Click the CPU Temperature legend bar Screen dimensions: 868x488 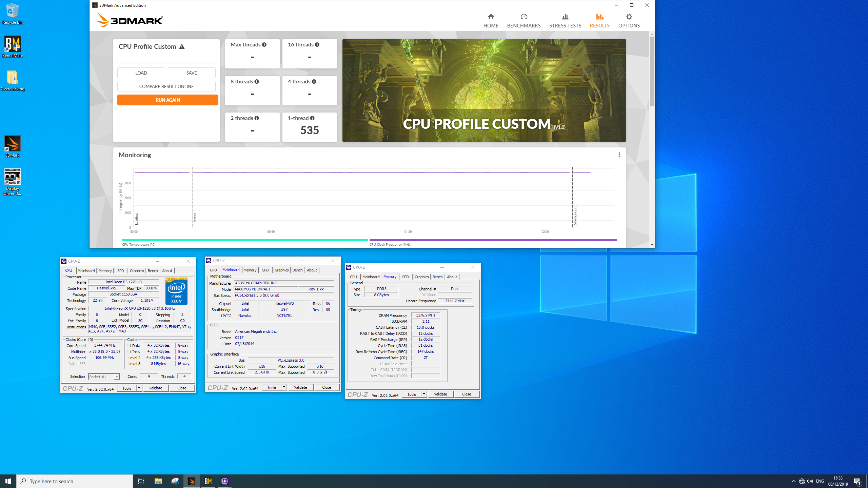245,240
